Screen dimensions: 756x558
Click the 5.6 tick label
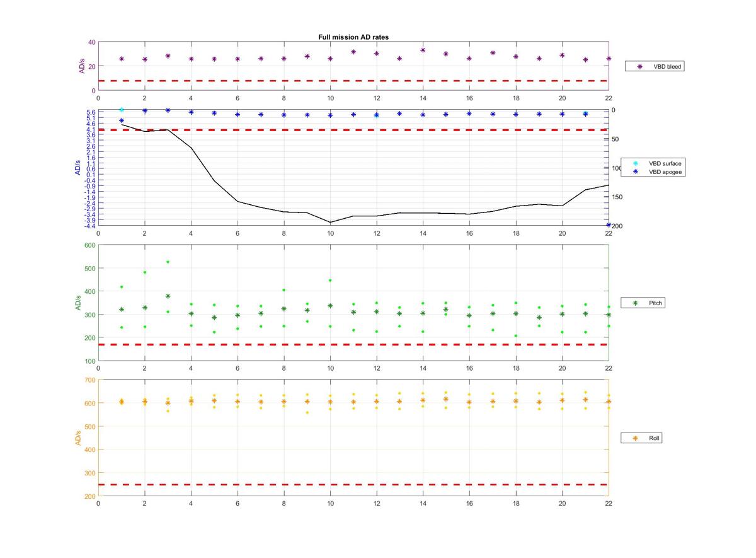click(x=91, y=112)
